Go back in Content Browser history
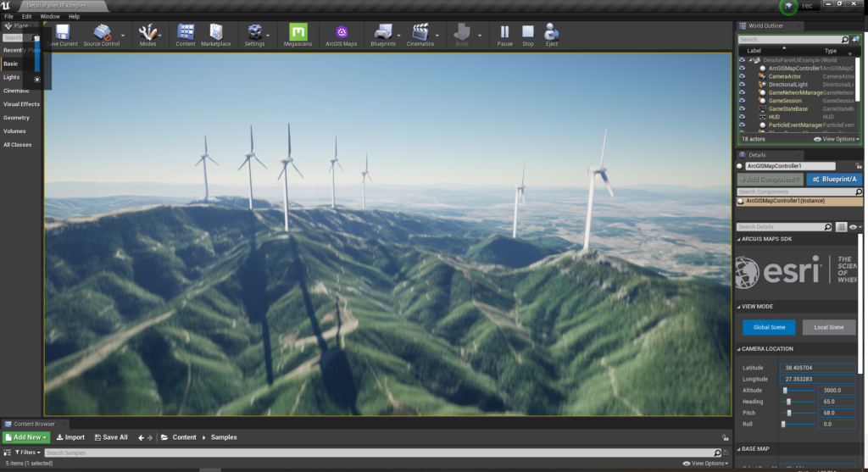868x472 pixels. pos(142,437)
